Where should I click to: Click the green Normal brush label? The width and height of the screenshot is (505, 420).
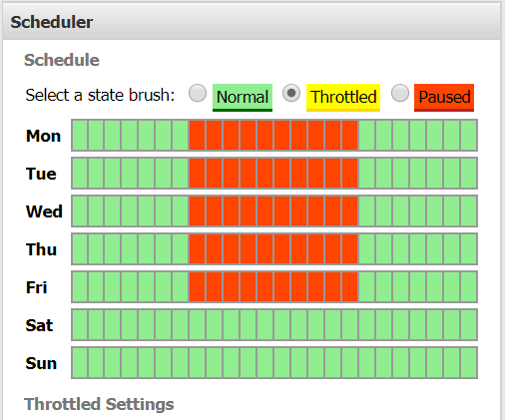(x=243, y=98)
